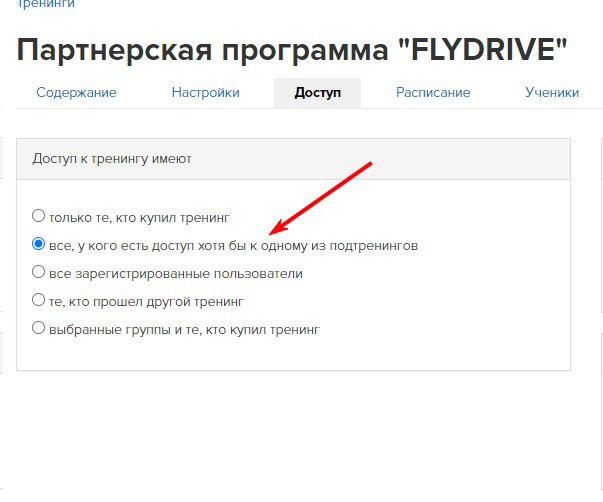Click the label 'все, у кого есть доступ хотя бы к одному из подтренингов'
Viewport: 603px width, 502px height.
click(233, 246)
